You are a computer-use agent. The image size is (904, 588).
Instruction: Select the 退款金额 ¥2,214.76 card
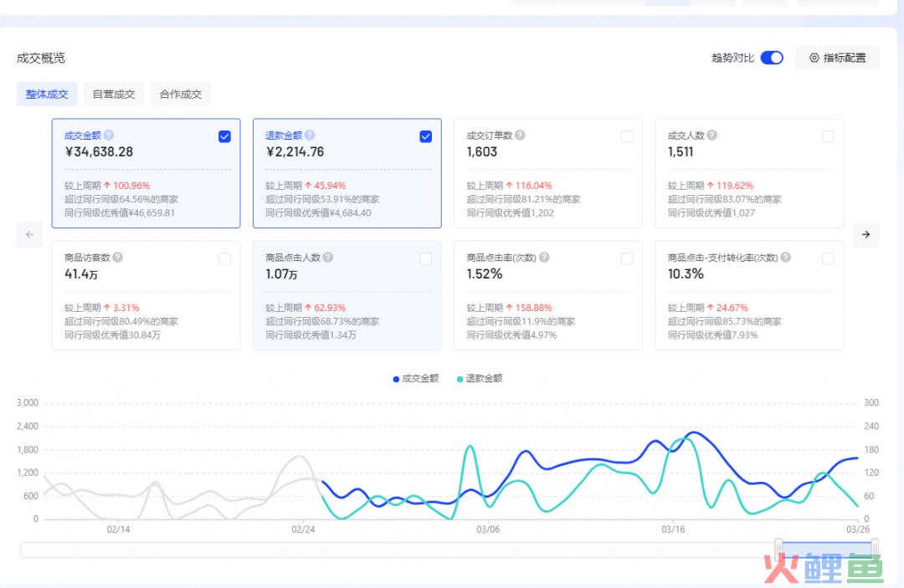coord(347,173)
